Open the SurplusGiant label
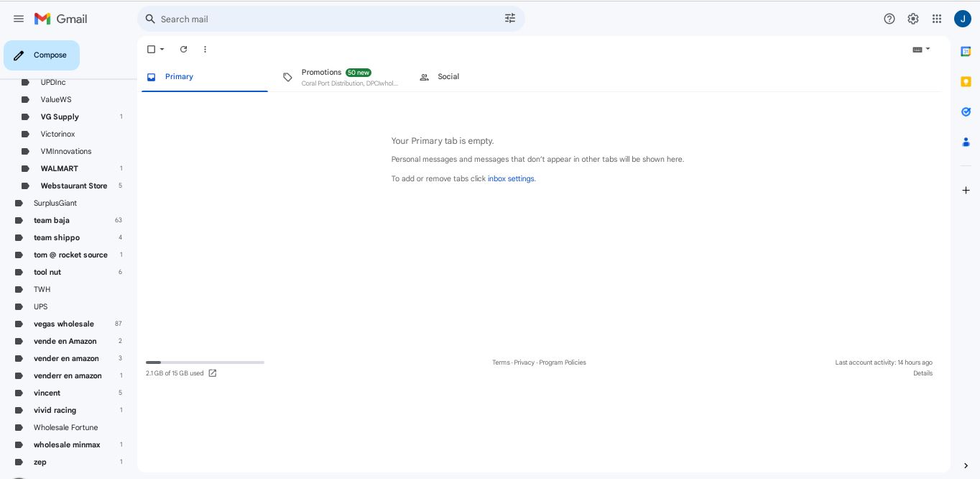Screen dimensions: 980x479 click(x=55, y=203)
